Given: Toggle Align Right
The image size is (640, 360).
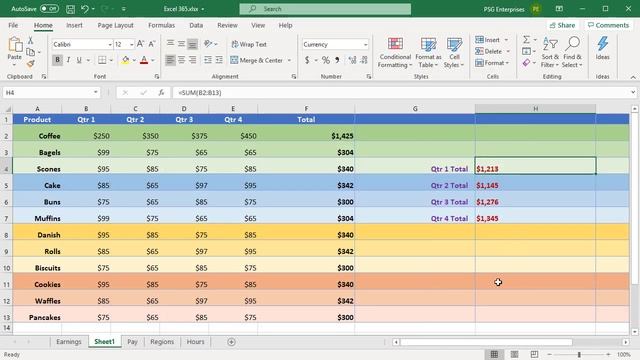Looking at the screenshot, I should (192, 60).
